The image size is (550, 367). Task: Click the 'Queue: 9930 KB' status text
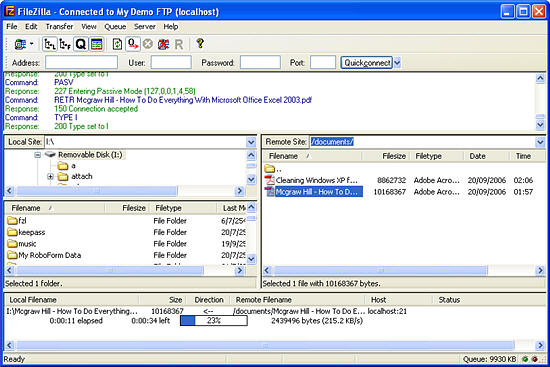click(x=489, y=359)
